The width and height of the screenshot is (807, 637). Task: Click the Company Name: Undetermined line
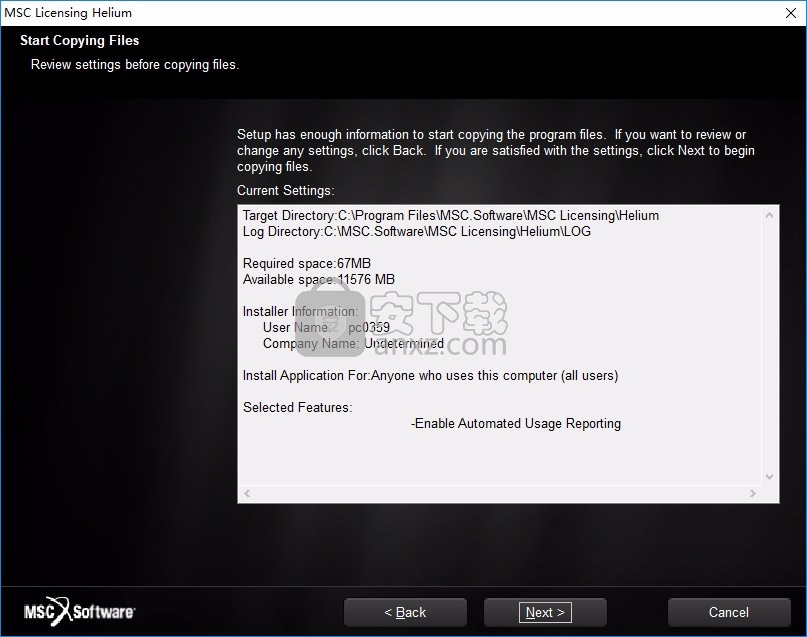click(x=353, y=343)
